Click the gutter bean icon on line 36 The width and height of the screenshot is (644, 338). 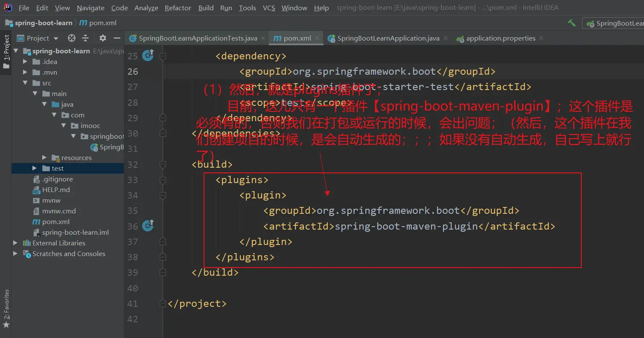(148, 225)
